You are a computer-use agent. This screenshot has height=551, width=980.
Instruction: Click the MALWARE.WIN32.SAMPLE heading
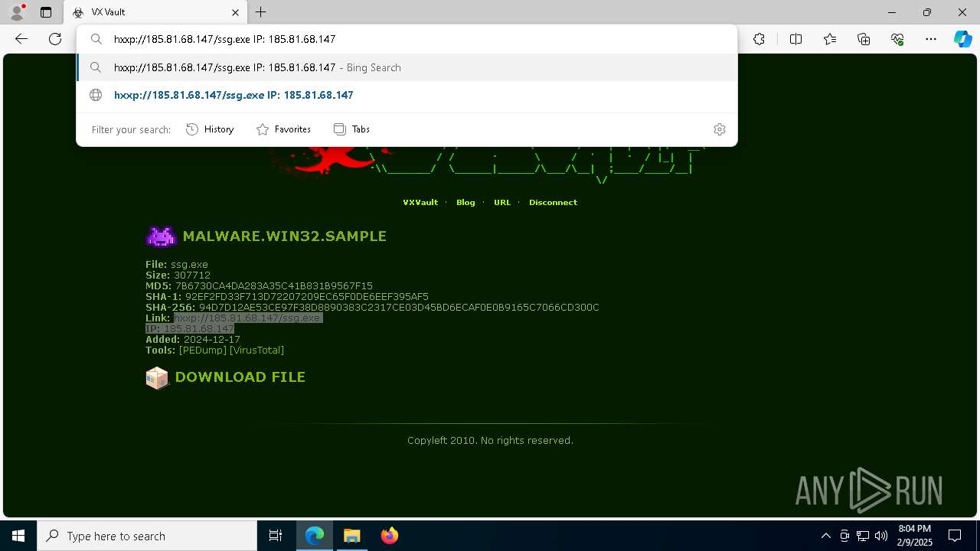(284, 236)
